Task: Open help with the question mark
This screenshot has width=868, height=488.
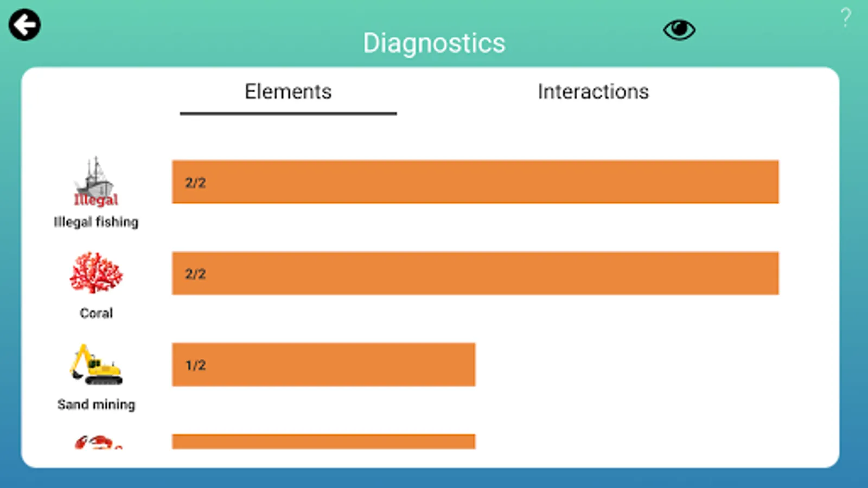Action: 845,18
